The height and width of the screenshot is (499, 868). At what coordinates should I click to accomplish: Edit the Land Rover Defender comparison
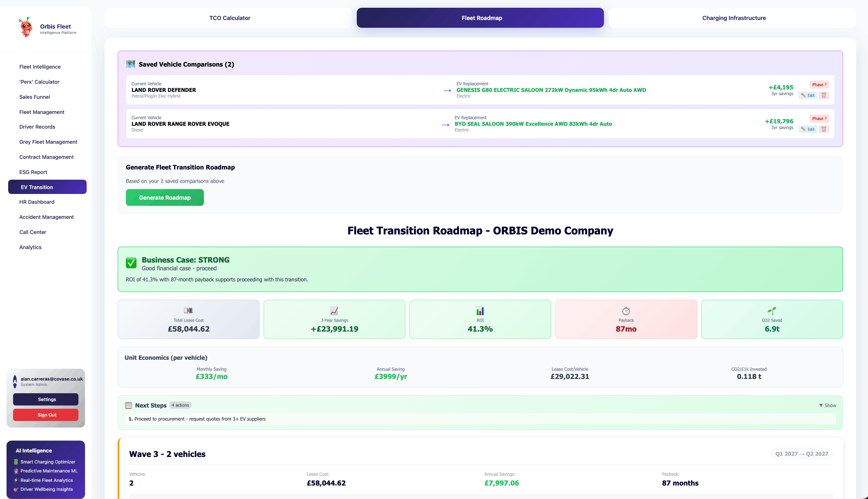point(808,95)
